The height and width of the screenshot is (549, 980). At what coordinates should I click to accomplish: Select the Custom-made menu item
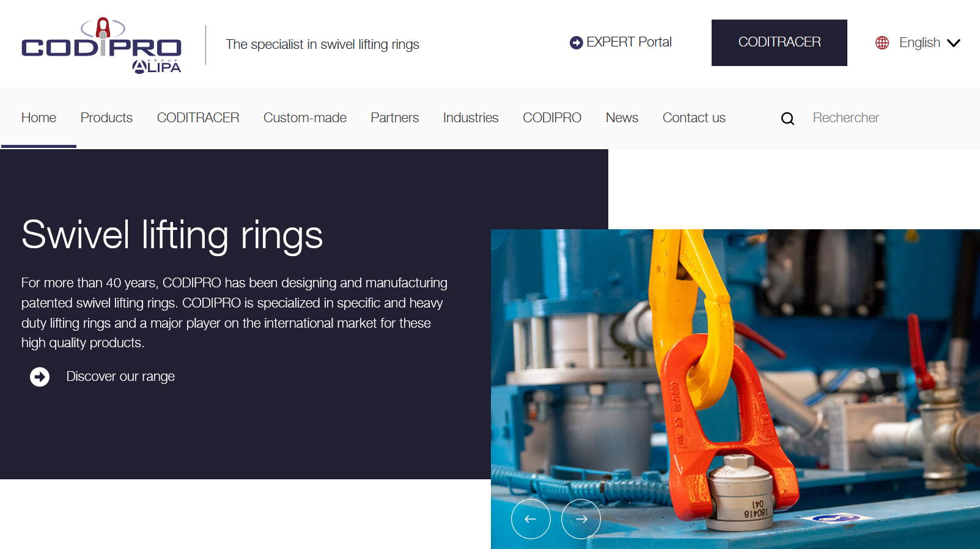click(304, 118)
